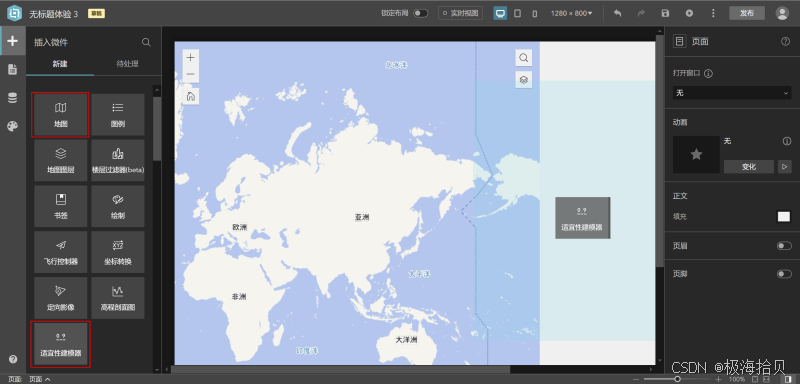The height and width of the screenshot is (384, 800).
Task: Show animation info icon
Action: pyautogui.click(x=787, y=141)
